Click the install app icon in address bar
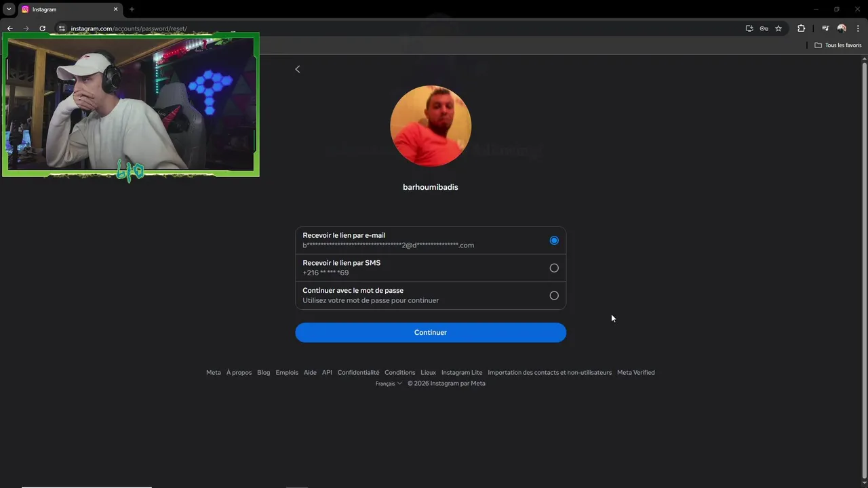The width and height of the screenshot is (868, 488). pyautogui.click(x=749, y=28)
